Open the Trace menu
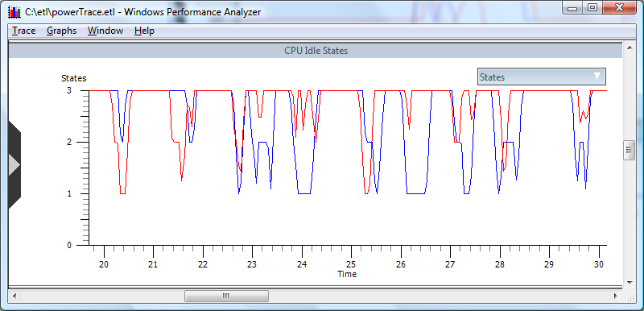The image size is (644, 311). point(24,31)
